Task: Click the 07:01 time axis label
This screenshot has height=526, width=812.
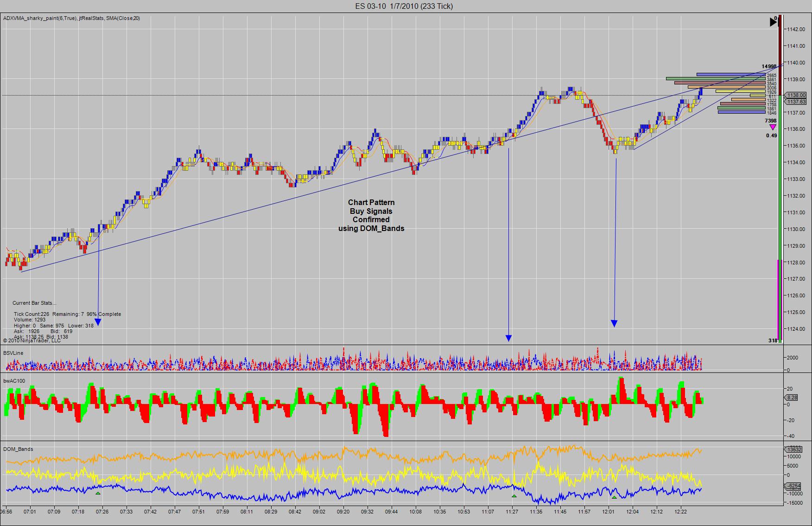Action: 30,512
